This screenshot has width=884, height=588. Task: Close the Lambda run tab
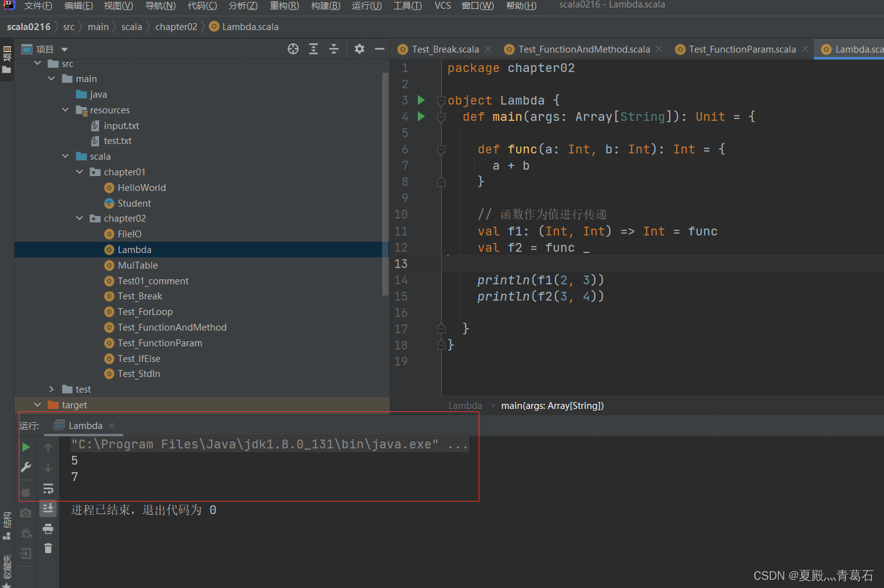pyautogui.click(x=112, y=426)
